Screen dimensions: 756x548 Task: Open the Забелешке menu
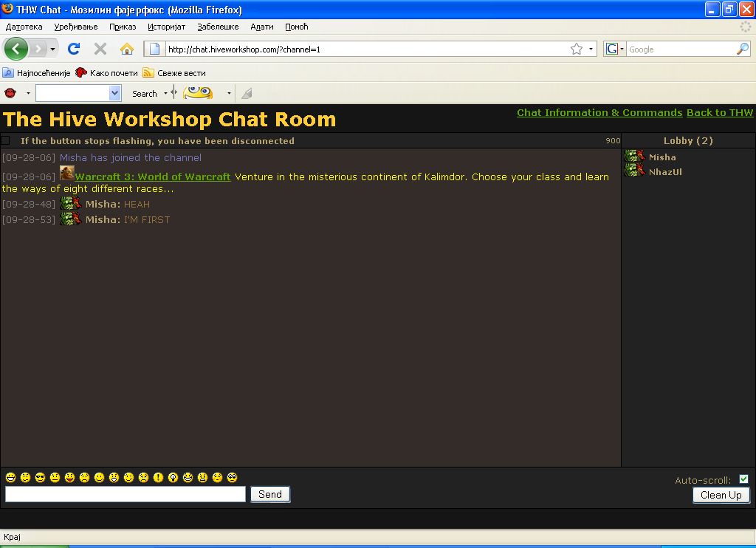pyautogui.click(x=218, y=27)
